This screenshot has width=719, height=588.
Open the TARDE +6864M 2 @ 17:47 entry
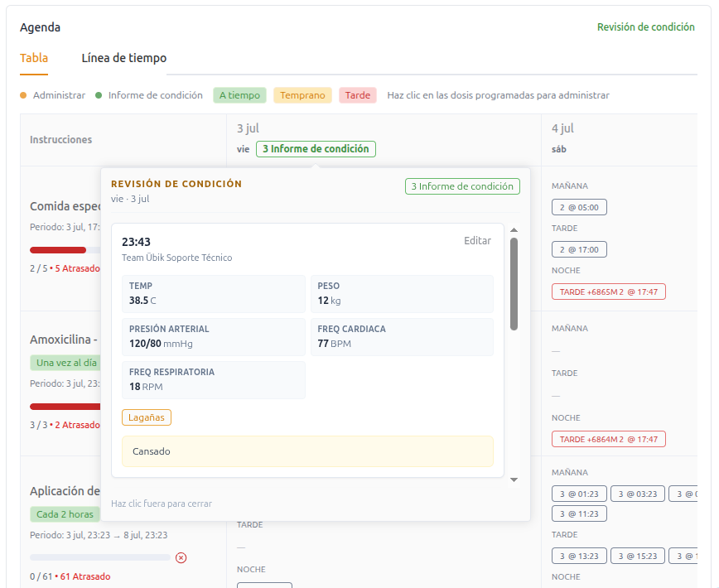(609, 439)
